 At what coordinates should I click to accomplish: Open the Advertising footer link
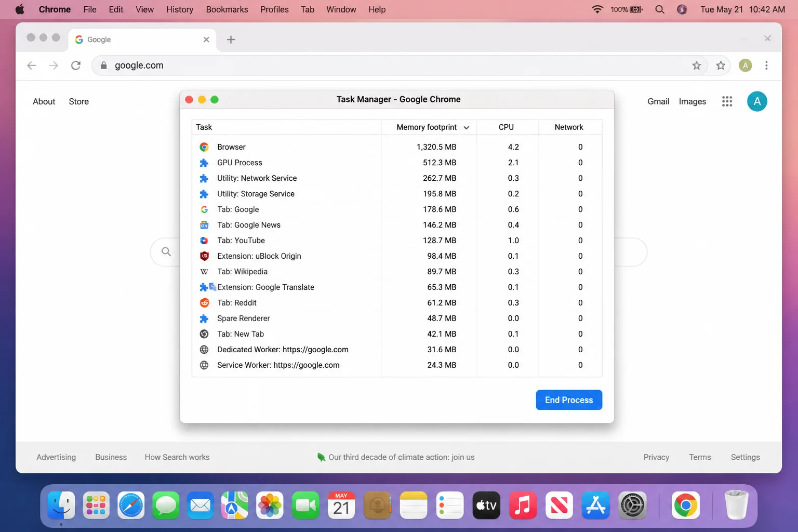pos(56,457)
